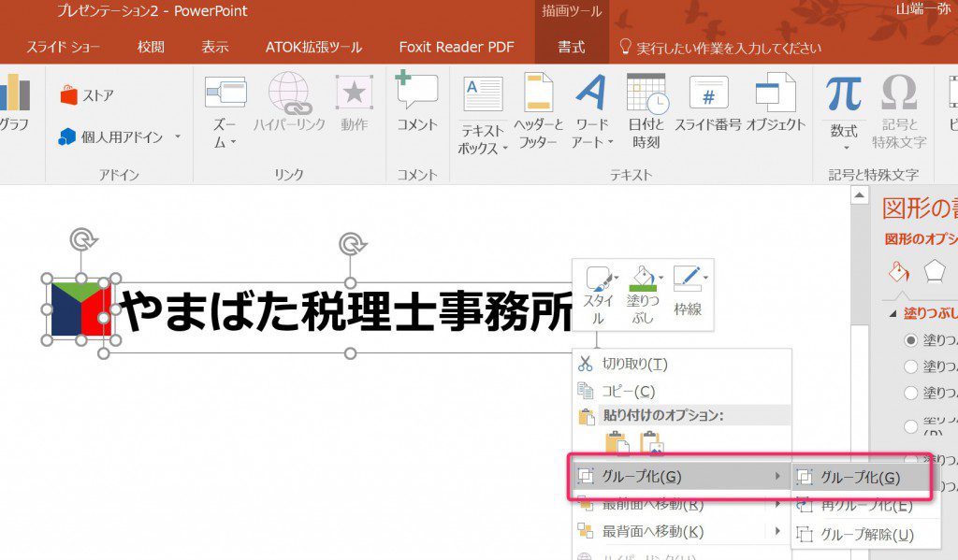The height and width of the screenshot is (560, 958).
Task: Choose the first paste option clipboard icon
Action: (617, 444)
